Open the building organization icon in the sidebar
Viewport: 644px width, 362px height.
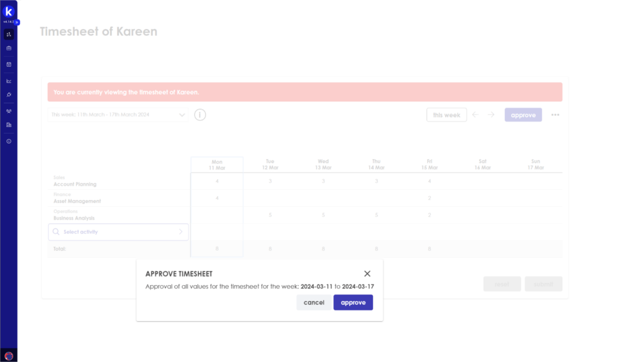click(x=9, y=125)
